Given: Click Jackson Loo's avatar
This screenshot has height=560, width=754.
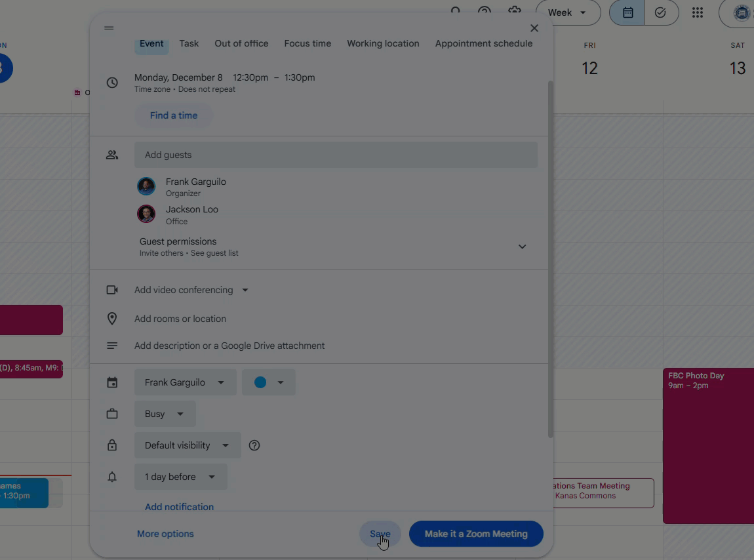Looking at the screenshot, I should point(146,214).
